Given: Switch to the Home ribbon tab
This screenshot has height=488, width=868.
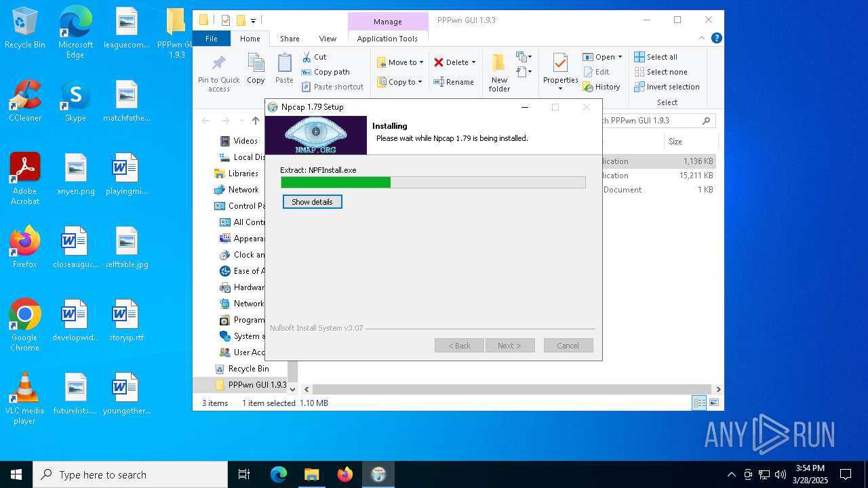Looking at the screenshot, I should coord(250,39).
